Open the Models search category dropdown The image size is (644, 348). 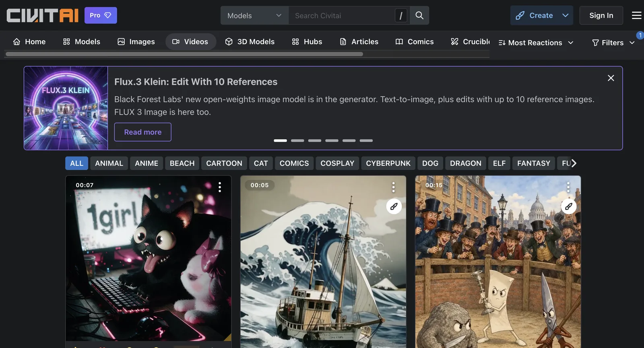coord(254,15)
